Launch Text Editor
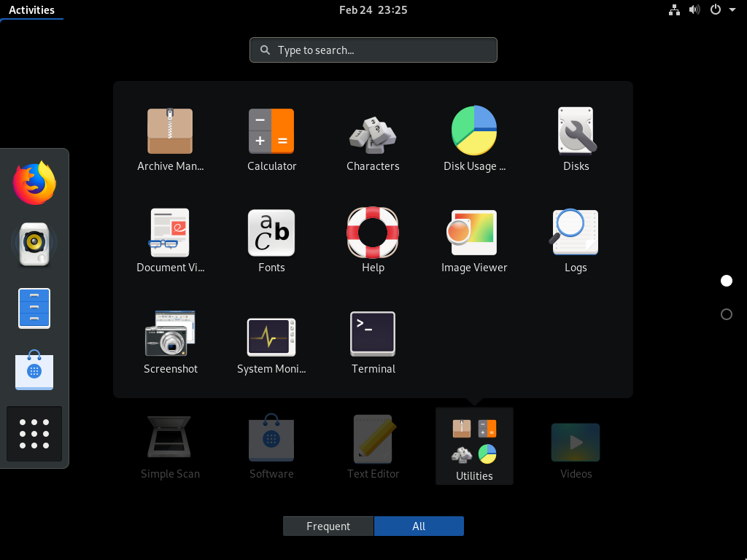This screenshot has height=560, width=747. 373,446
